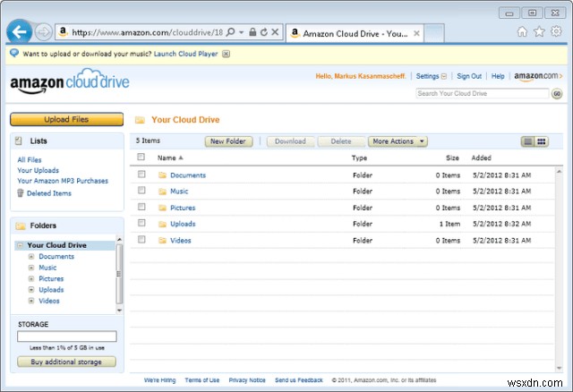Expand the Pictures folder in tree
Image resolution: width=573 pixels, height=392 pixels.
coord(31,278)
